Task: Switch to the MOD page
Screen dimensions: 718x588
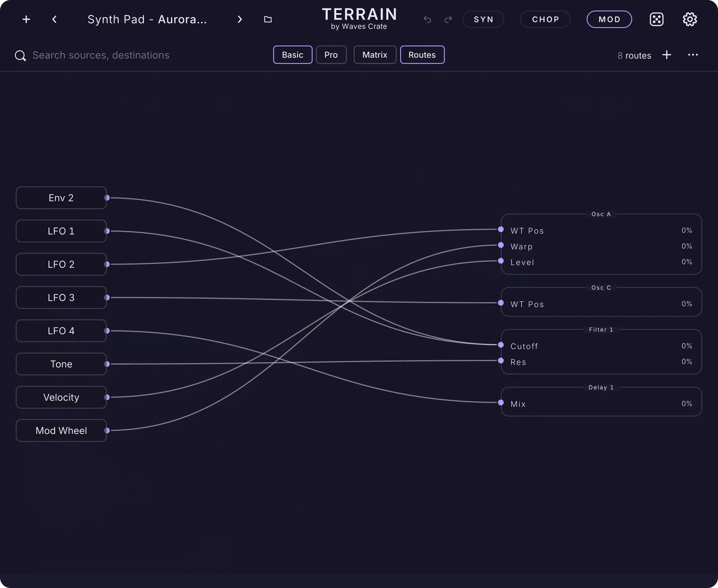Action: point(609,19)
